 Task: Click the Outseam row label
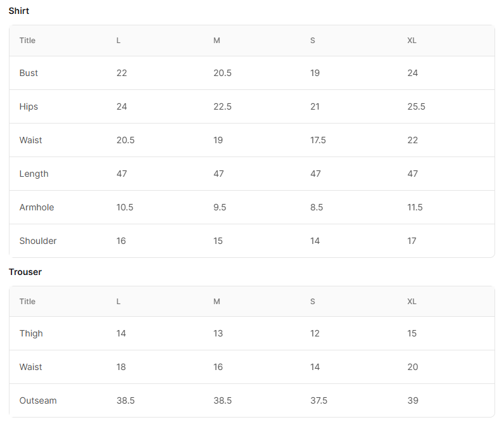38,400
